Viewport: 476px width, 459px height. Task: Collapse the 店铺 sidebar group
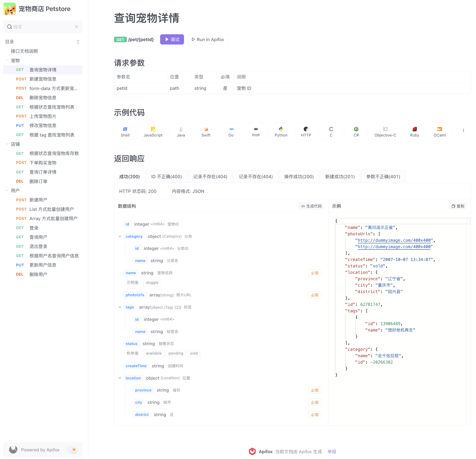coord(7,144)
